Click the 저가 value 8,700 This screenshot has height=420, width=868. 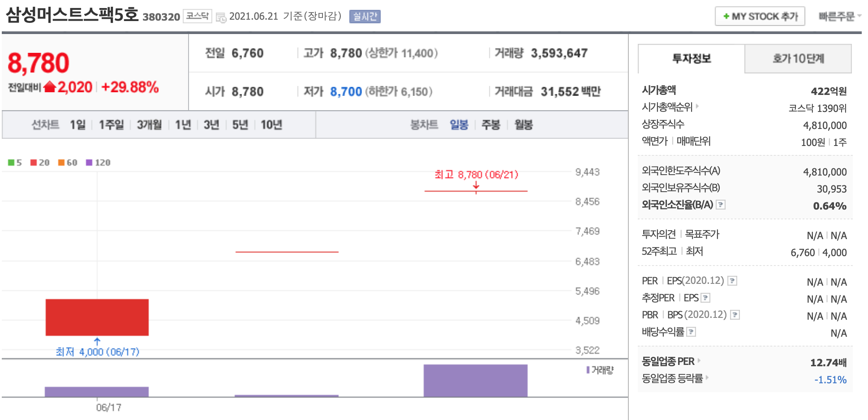[x=346, y=91]
